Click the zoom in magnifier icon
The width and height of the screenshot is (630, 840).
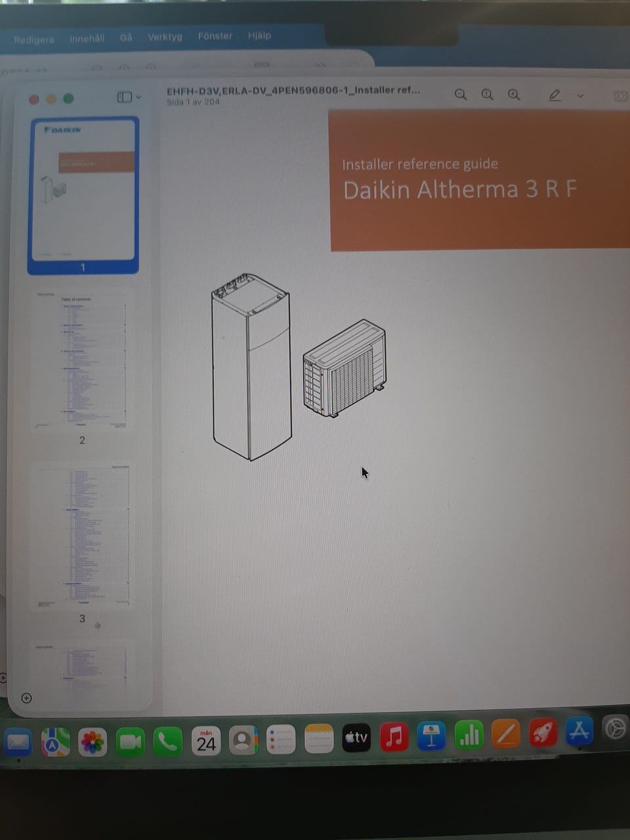click(514, 95)
